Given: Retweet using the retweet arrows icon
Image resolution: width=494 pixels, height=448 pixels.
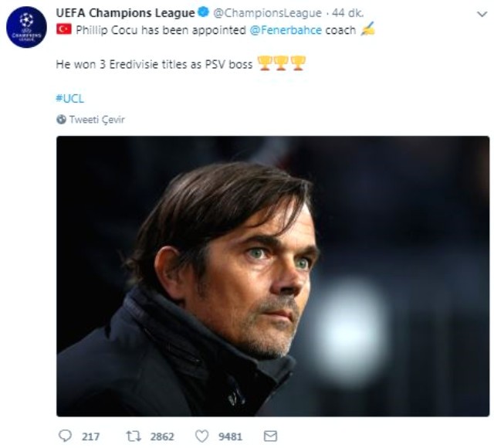Looking at the screenshot, I should [133, 436].
